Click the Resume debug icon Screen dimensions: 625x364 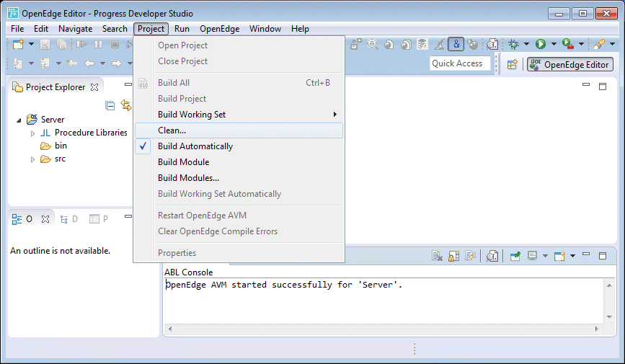[x=81, y=44]
